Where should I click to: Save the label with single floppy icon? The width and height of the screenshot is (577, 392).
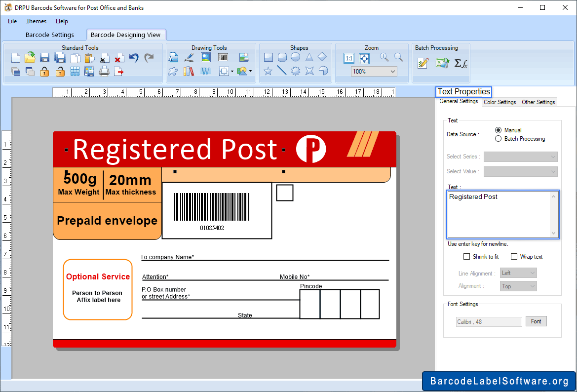pos(44,57)
